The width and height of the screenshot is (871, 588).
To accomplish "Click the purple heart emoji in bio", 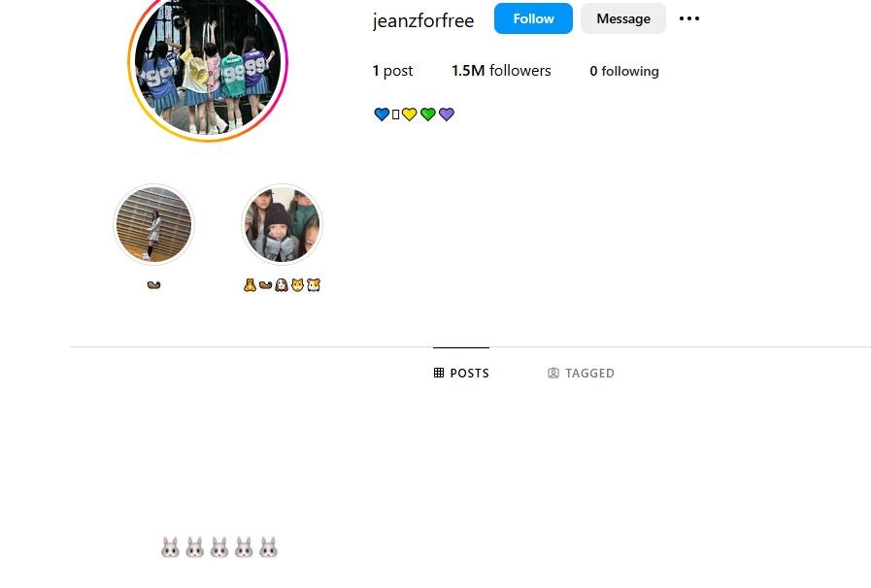I will point(447,114).
